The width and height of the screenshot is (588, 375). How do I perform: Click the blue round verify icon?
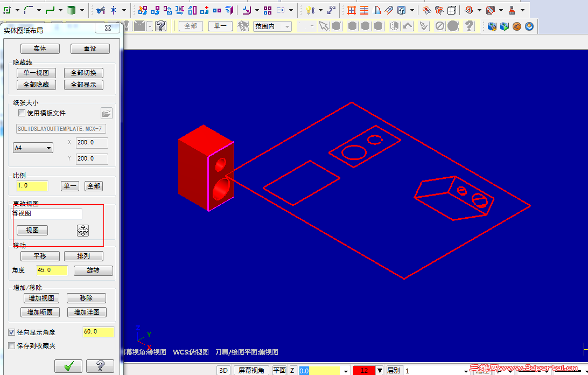tap(529, 26)
